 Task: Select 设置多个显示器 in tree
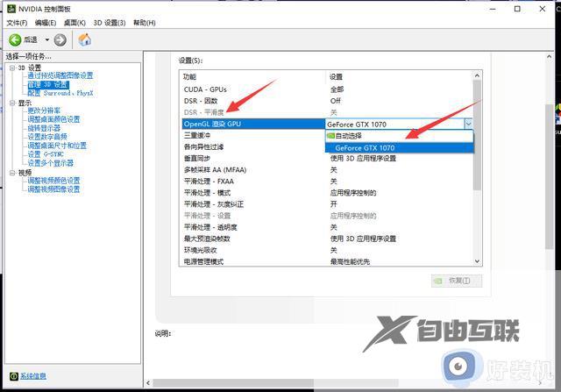pos(51,163)
